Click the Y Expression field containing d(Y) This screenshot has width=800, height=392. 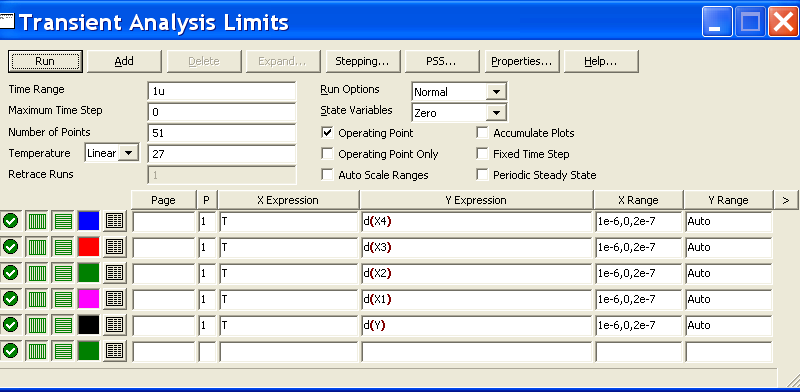tap(477, 325)
